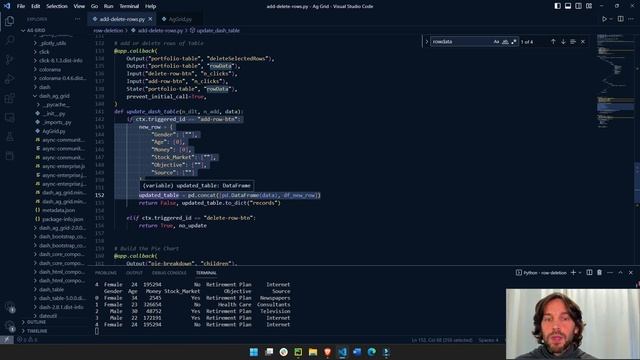Toggle primary side bar layout icon
Screen dimensions: 640x360
pyautogui.click(x=558, y=6)
